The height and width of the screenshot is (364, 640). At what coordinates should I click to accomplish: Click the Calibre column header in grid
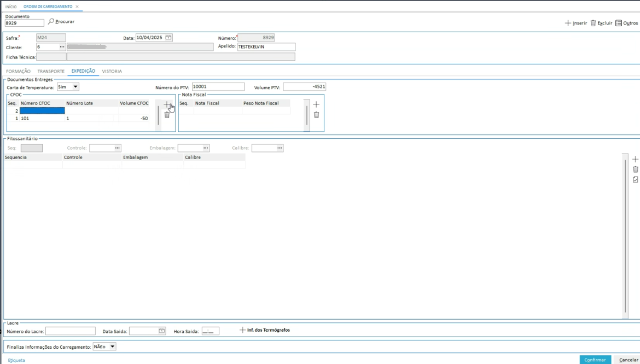point(214,157)
